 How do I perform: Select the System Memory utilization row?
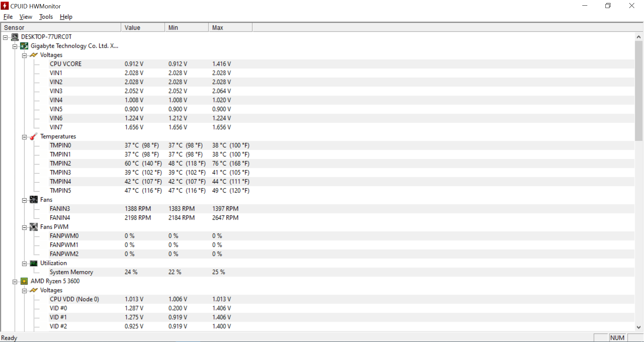[x=71, y=272]
